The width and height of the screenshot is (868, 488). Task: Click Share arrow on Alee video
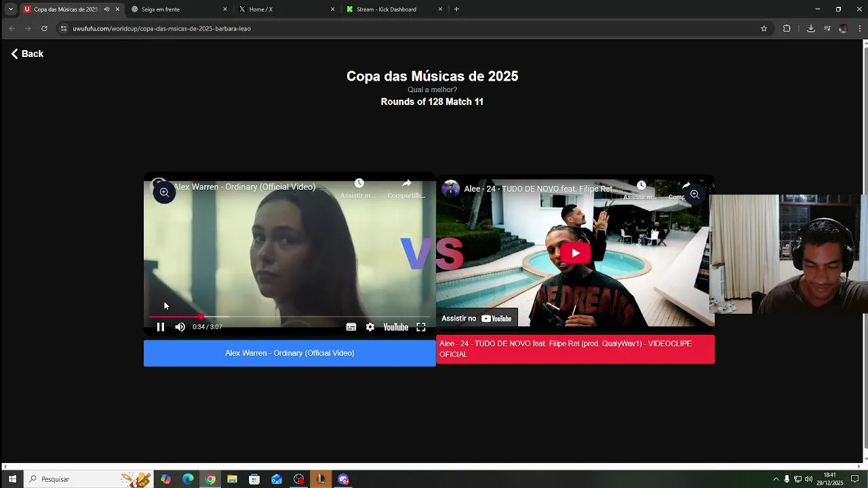pos(686,185)
